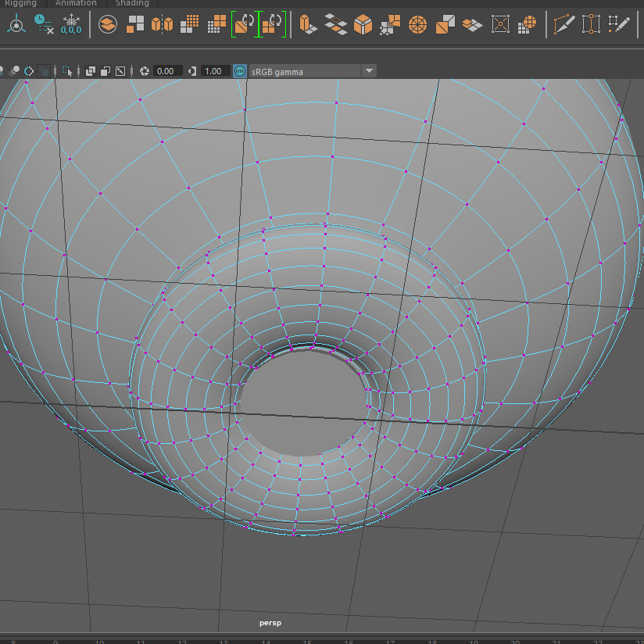The image size is (644, 644).
Task: Open the Shading shelf tab
Action: click(x=132, y=3)
